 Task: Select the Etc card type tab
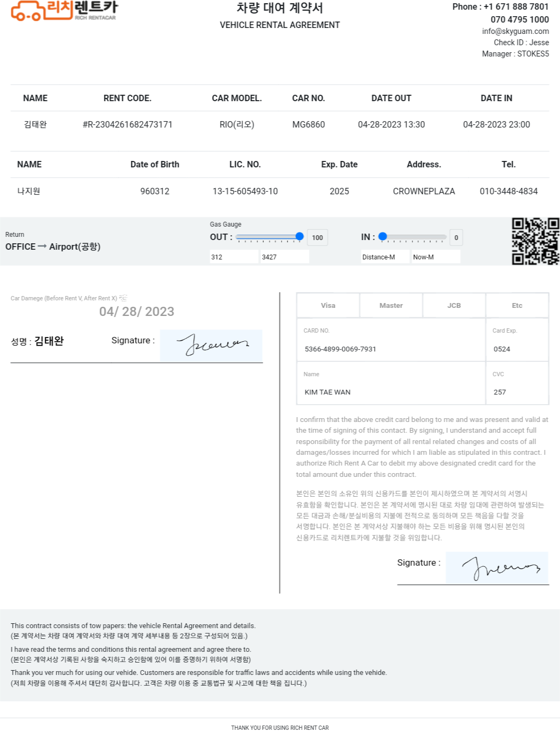pos(517,305)
